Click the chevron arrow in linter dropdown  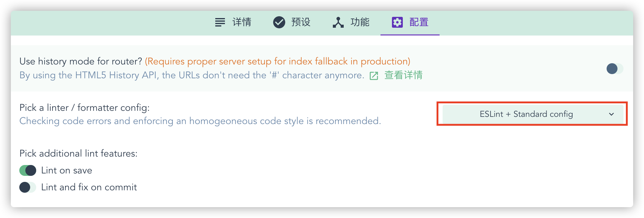[x=611, y=114]
